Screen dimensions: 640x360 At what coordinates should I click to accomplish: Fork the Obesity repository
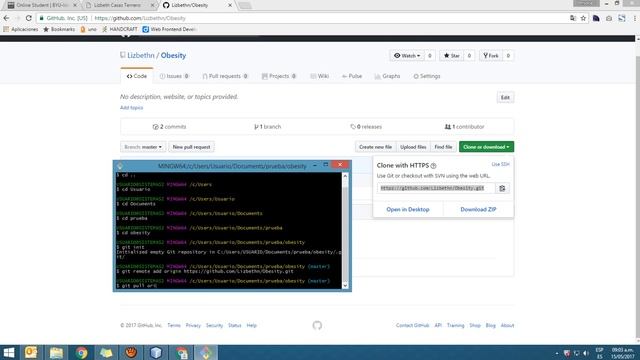click(x=491, y=56)
